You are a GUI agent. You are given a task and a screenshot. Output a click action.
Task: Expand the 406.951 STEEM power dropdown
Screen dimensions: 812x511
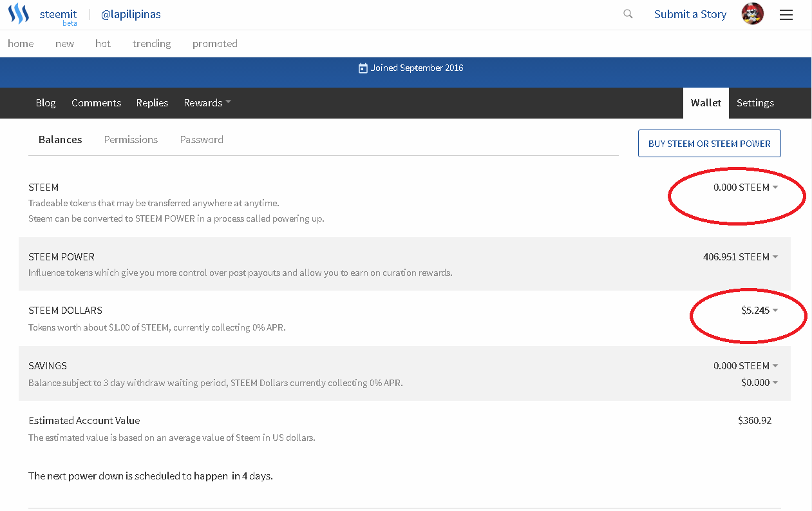(741, 257)
